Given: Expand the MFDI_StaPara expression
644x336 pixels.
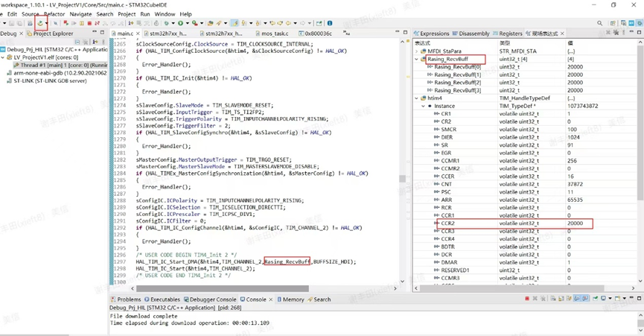Looking at the screenshot, I should tap(418, 51).
